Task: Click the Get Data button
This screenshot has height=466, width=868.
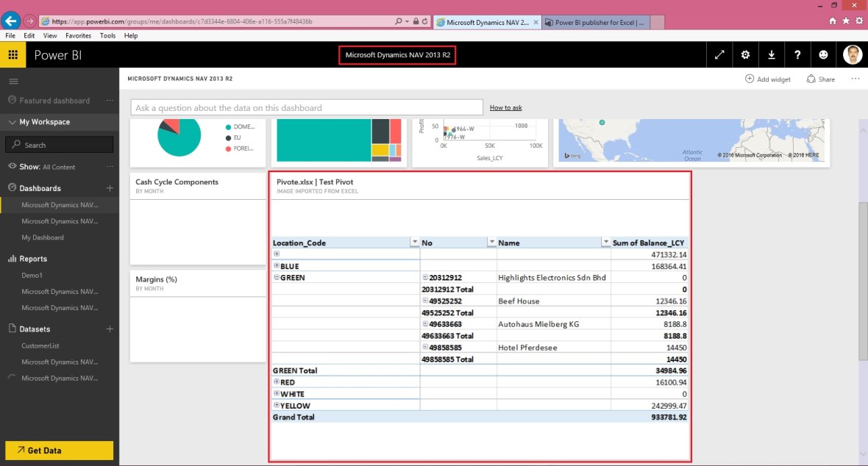Action: click(x=59, y=450)
